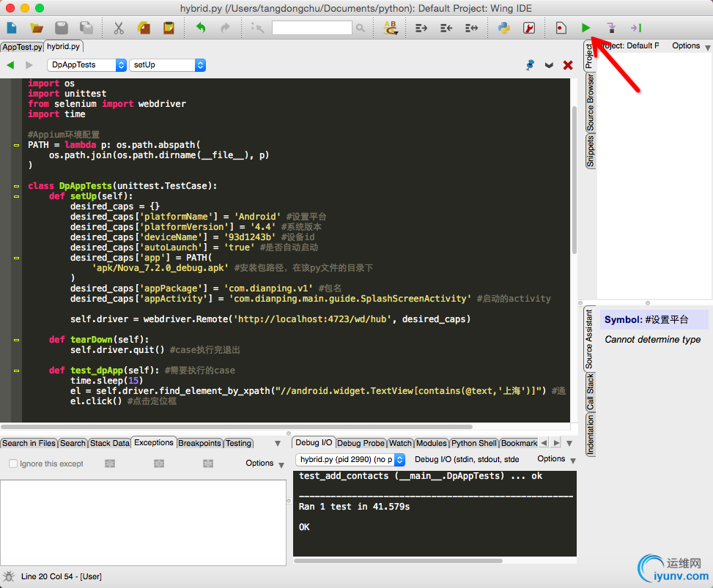Click the toolbar search field

coord(311,28)
